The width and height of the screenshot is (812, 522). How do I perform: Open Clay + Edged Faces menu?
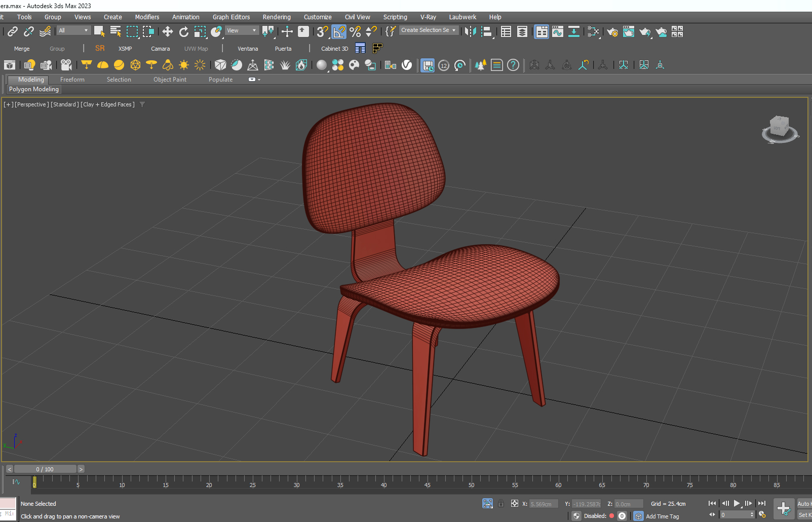107,104
